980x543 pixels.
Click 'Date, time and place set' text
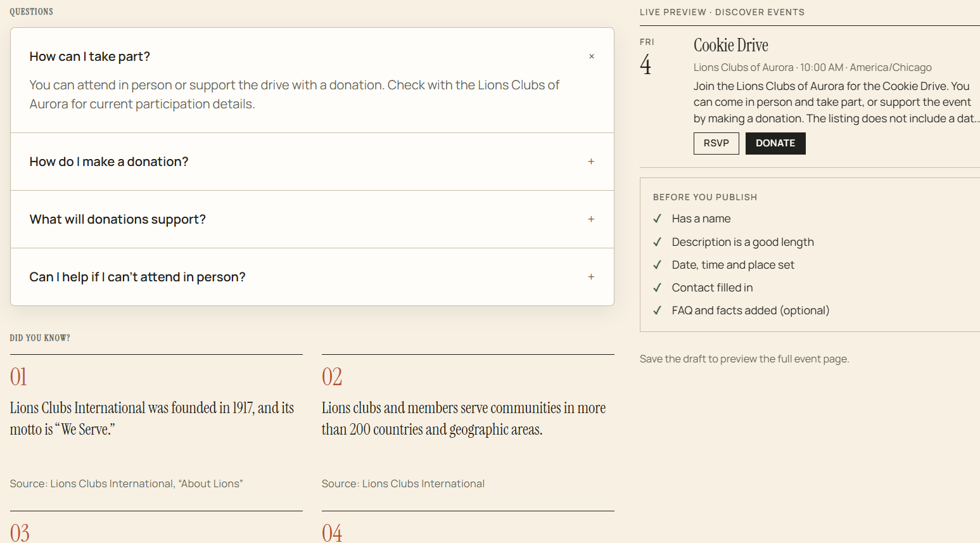coord(733,265)
